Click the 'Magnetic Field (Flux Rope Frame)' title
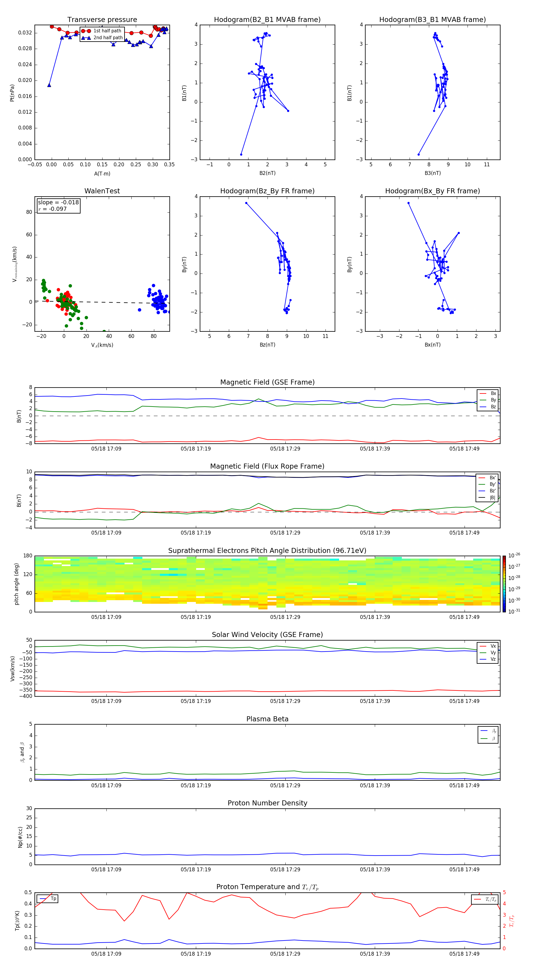The image size is (535, 980). (x=267, y=467)
